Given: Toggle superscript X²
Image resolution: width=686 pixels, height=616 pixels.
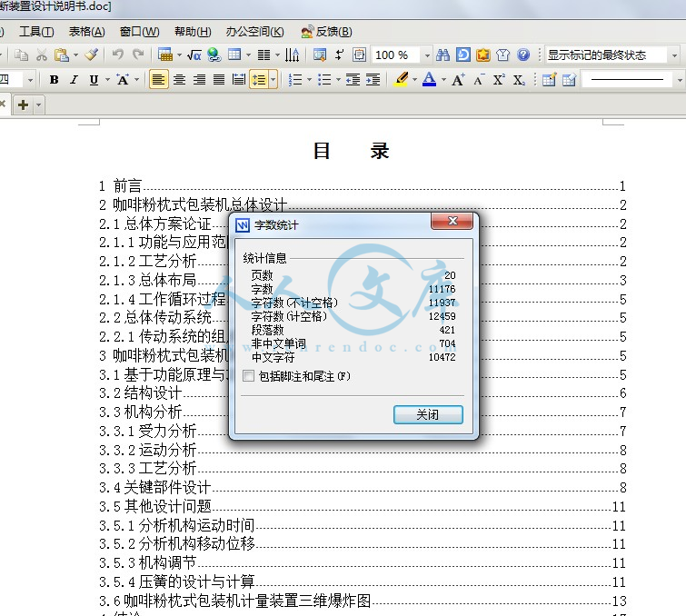Looking at the screenshot, I should 499,80.
